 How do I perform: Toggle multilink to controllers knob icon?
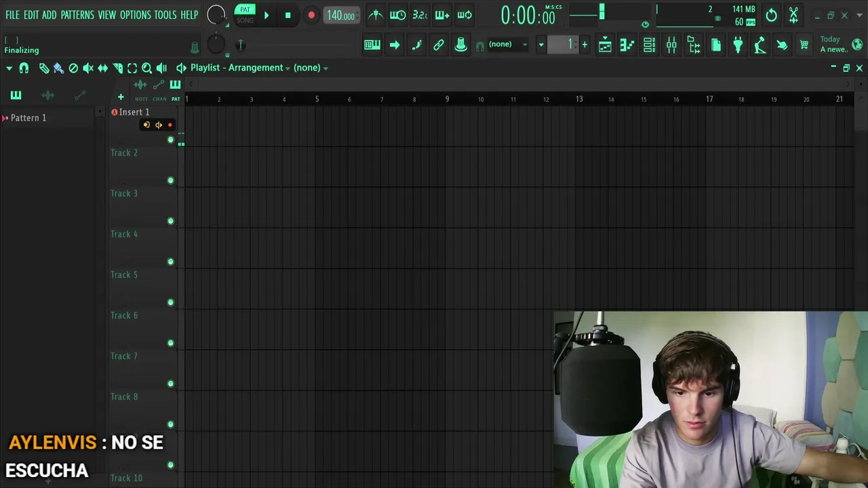tap(460, 45)
